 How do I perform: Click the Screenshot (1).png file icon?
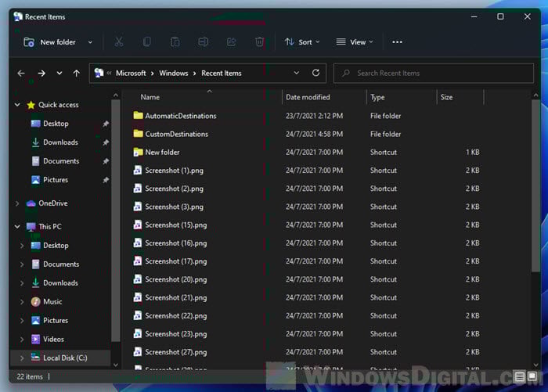pos(138,170)
